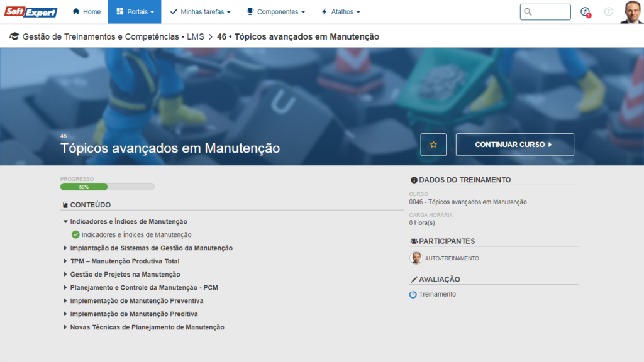
Task: Open the Componentes menu
Action: click(275, 12)
